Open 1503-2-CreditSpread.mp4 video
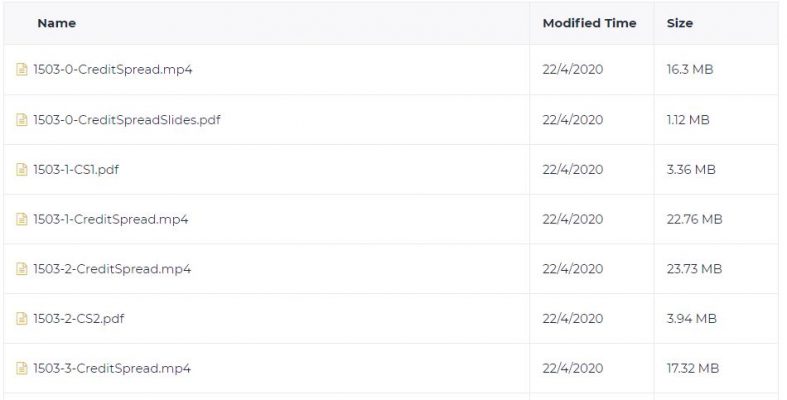This screenshot has width=787, height=400. [112, 269]
